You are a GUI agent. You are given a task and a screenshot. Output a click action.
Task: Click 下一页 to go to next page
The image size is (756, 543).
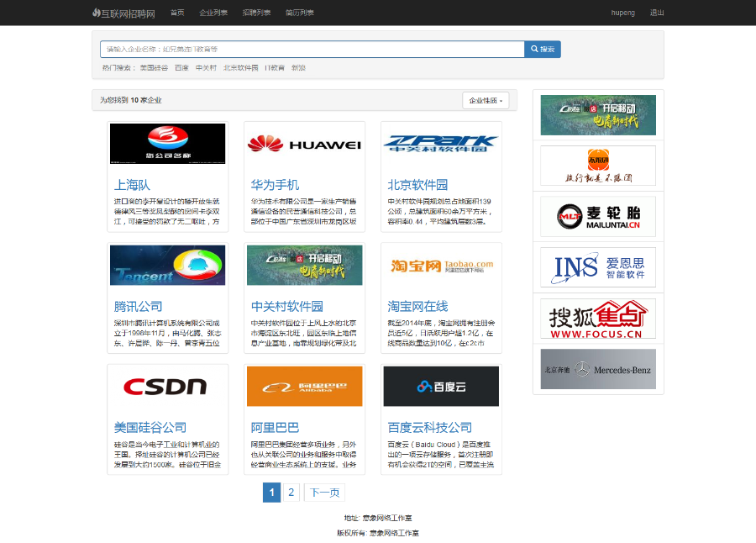pyautogui.click(x=323, y=492)
